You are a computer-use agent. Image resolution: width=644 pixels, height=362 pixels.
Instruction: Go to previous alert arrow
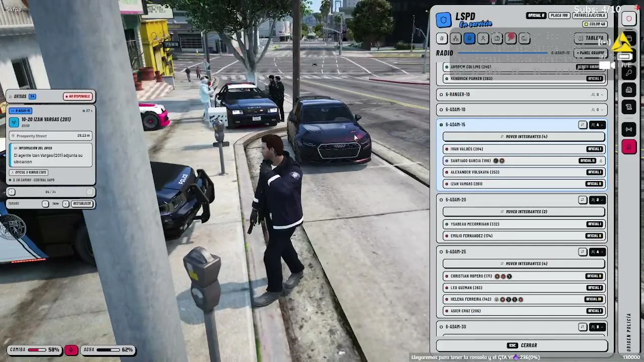click(x=12, y=192)
